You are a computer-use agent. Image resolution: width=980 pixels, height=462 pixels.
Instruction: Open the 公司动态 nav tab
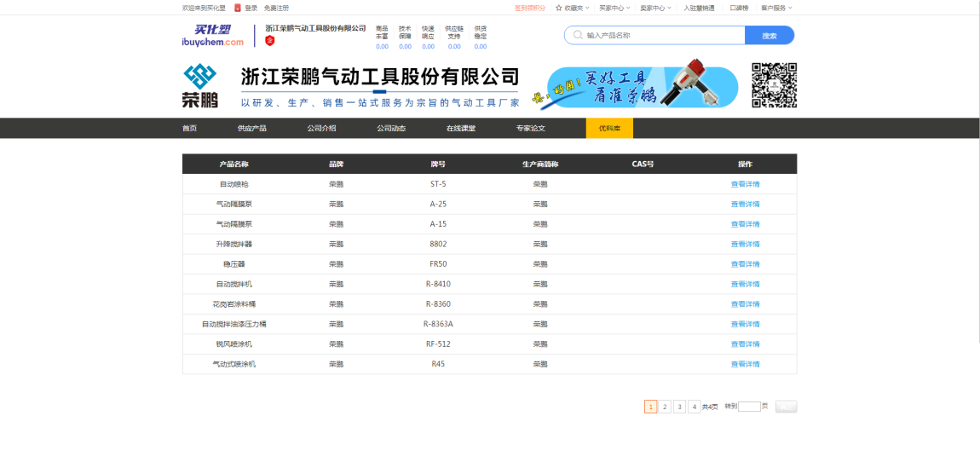[x=391, y=128]
